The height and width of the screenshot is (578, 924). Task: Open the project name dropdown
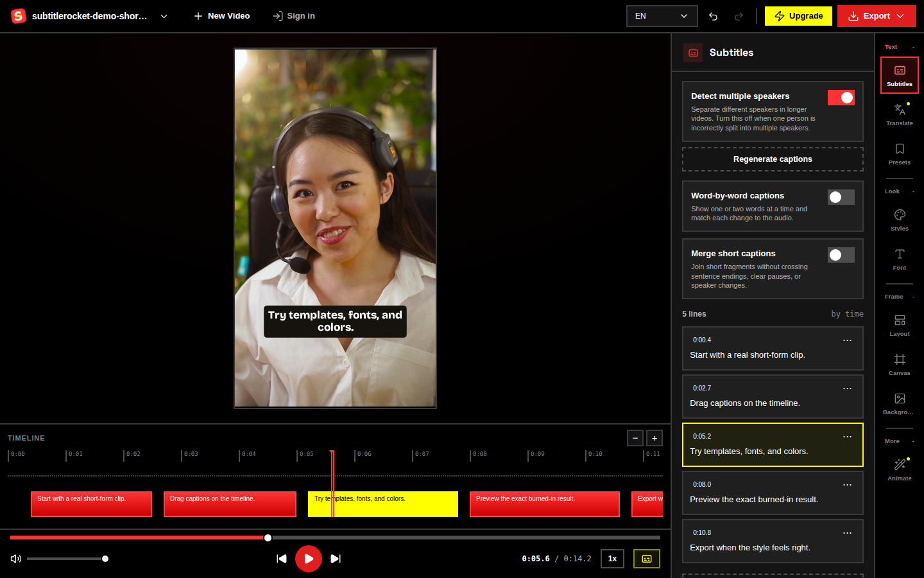point(164,16)
